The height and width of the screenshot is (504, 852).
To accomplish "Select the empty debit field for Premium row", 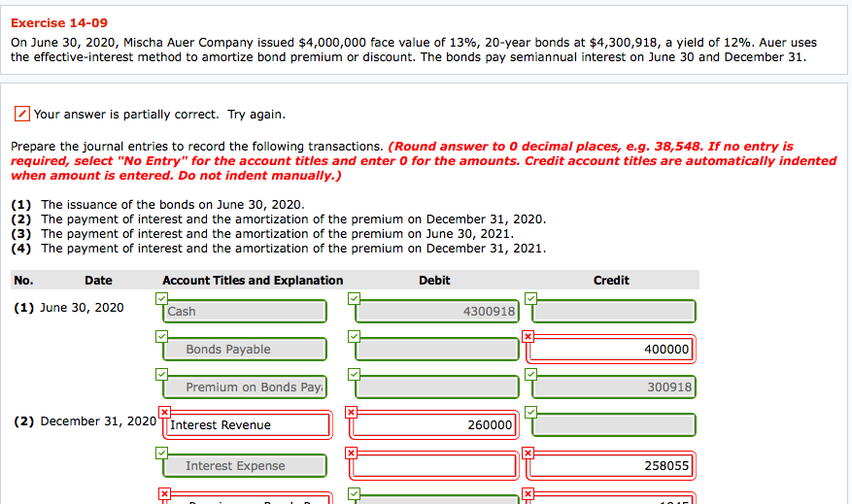I will 437,387.
